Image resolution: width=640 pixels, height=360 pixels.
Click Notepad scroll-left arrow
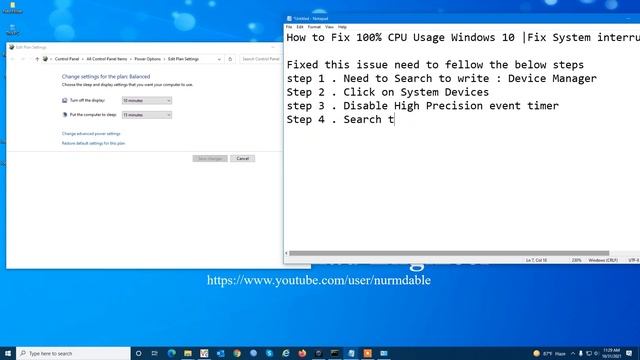pos(286,253)
